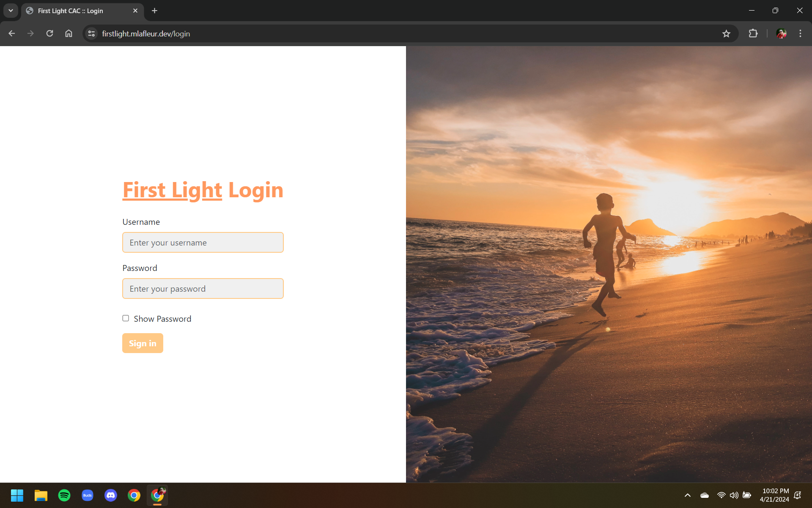Bookmark this page with star icon
Screen dimensions: 812x508
(x=726, y=33)
